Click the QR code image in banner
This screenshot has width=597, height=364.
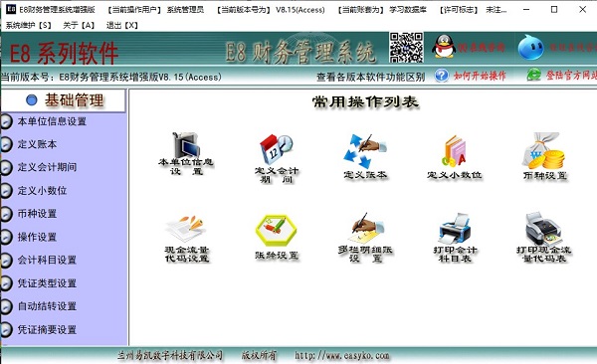point(406,48)
